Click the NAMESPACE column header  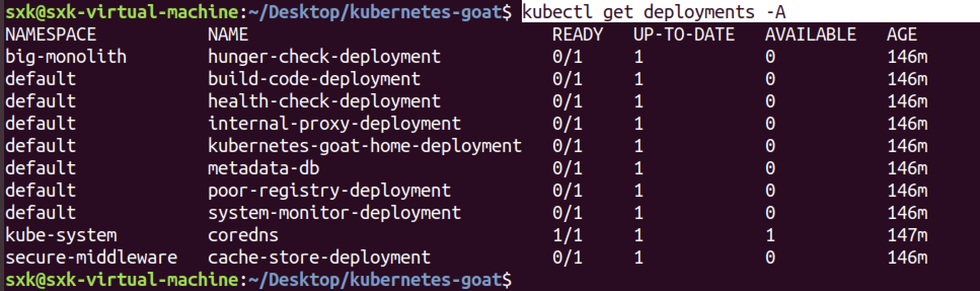click(x=51, y=34)
